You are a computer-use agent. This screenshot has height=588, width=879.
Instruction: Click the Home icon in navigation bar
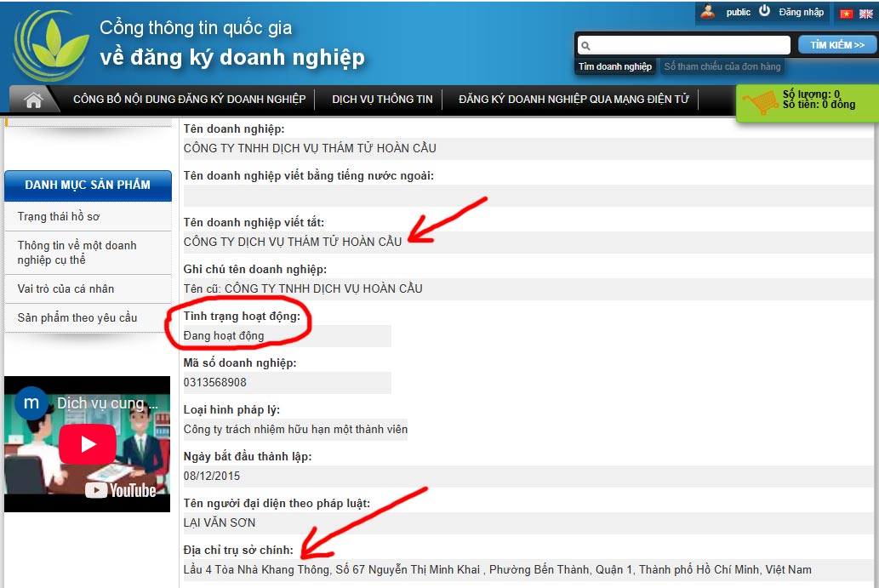pos(34,100)
